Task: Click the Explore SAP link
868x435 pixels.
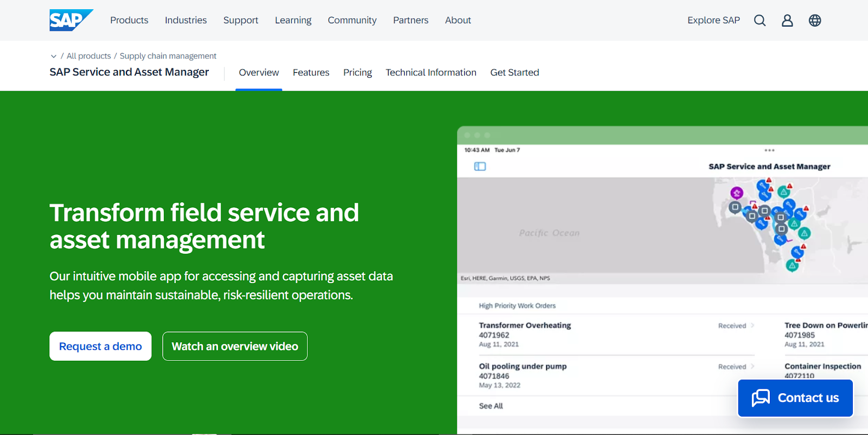Action: point(713,21)
